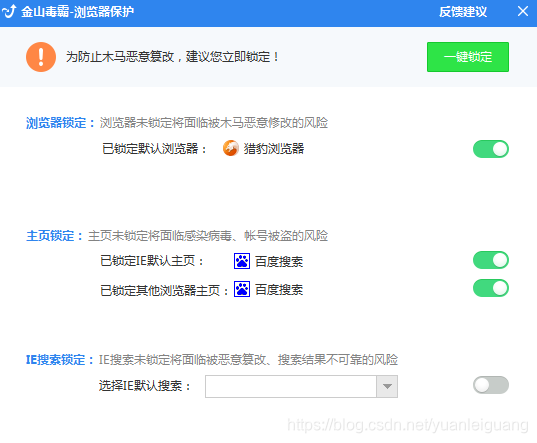Click the Kingsoft logo icon in title bar
This screenshot has width=537, height=443.
click(9, 11)
